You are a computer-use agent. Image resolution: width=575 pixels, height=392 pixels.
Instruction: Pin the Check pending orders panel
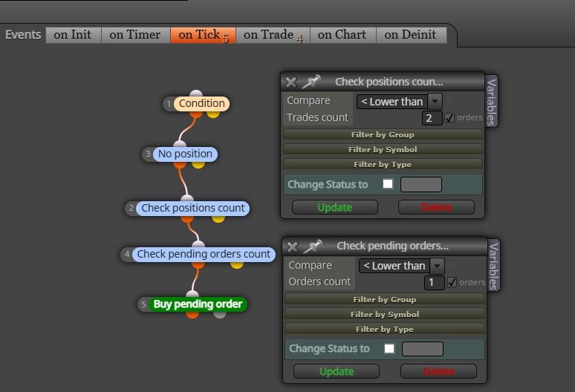point(313,246)
